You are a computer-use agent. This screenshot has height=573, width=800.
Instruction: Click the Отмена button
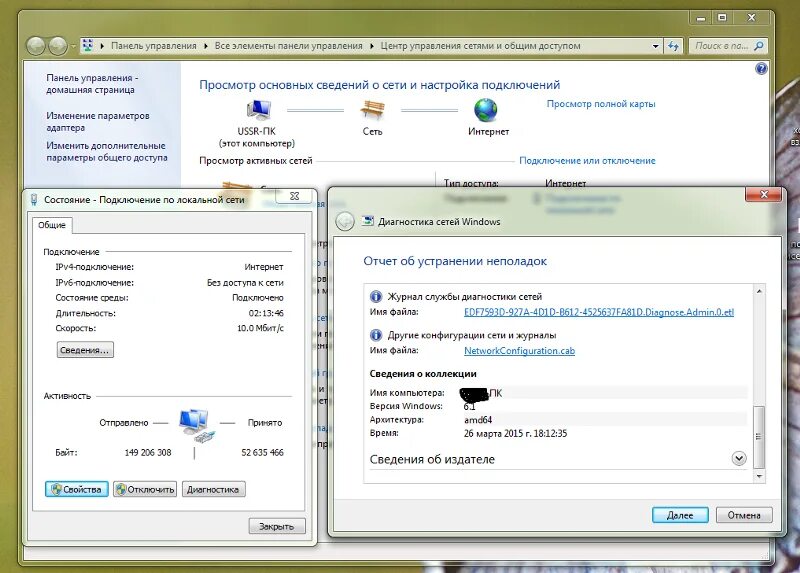pos(744,515)
